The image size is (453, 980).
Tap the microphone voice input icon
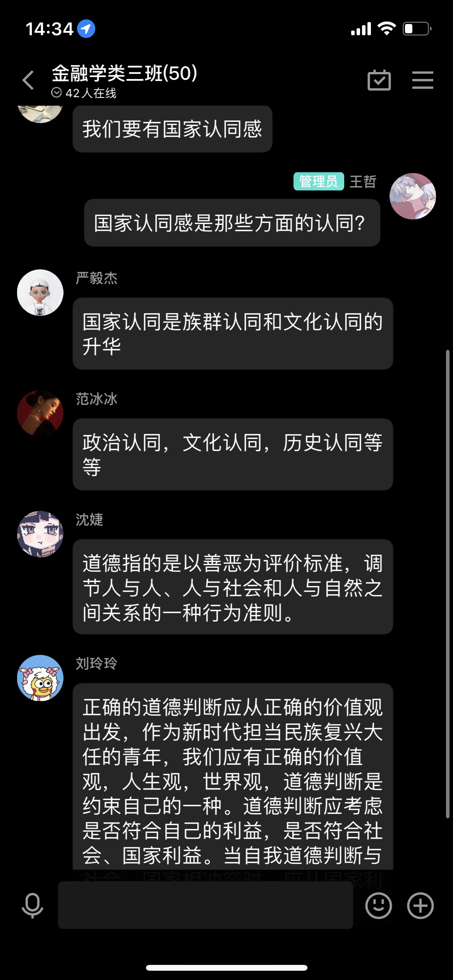(33, 906)
